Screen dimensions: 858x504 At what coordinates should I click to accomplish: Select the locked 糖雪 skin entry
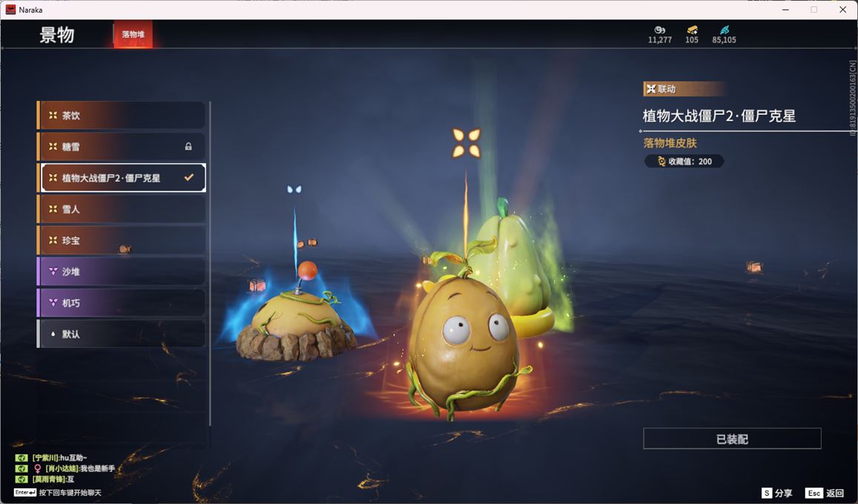click(122, 147)
